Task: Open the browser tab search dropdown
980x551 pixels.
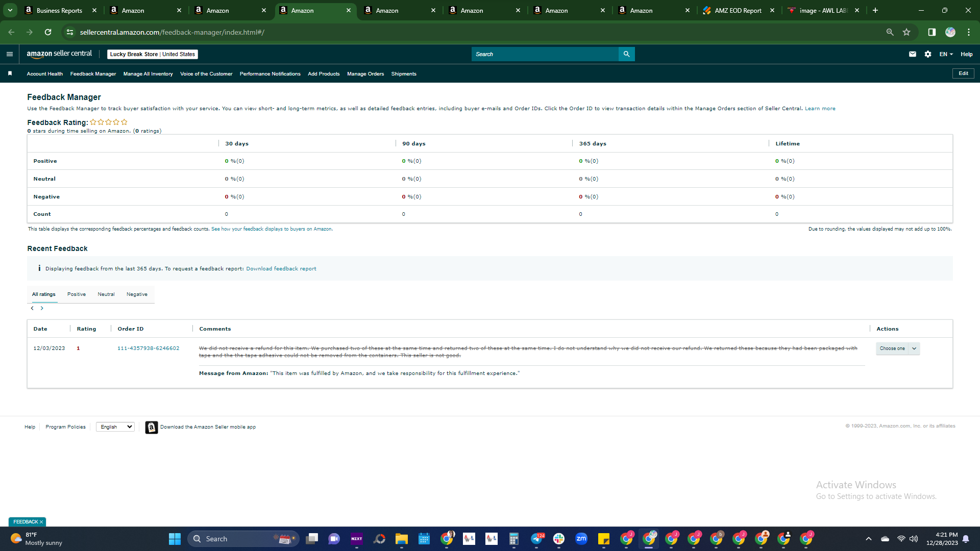Action: click(x=10, y=10)
